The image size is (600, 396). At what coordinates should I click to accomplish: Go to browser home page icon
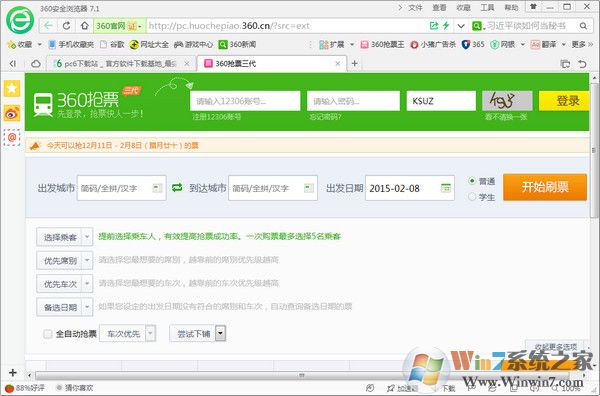[85, 26]
